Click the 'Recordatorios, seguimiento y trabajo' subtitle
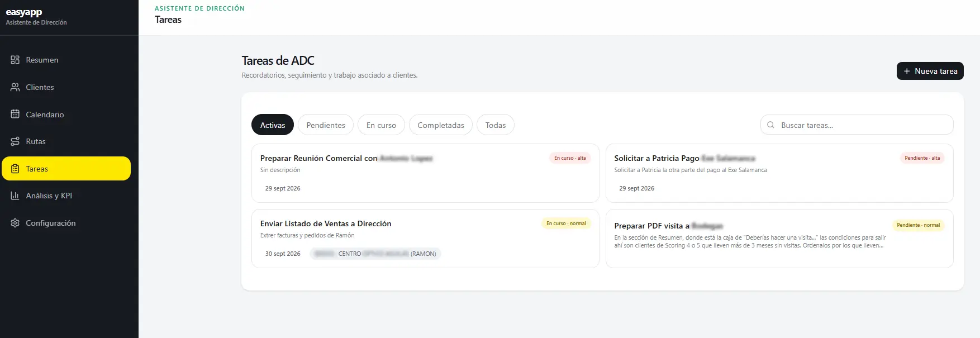Screen dimensions: 980x338 (x=330, y=75)
